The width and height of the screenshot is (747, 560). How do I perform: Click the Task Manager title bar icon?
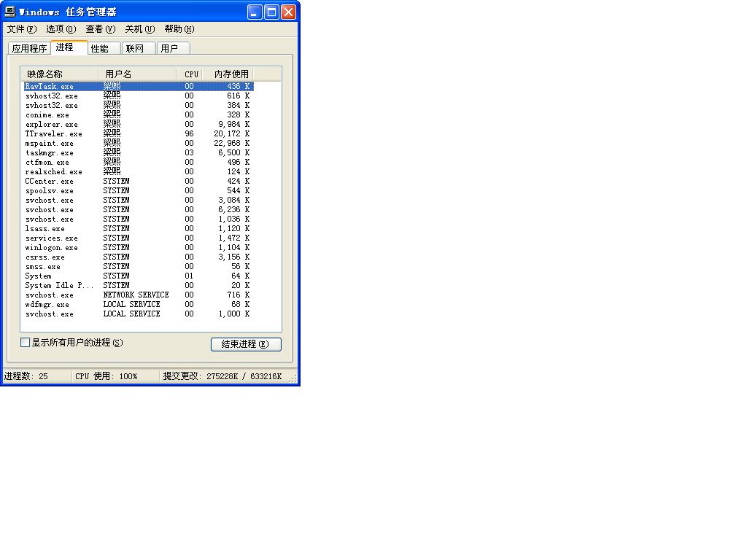10,12
